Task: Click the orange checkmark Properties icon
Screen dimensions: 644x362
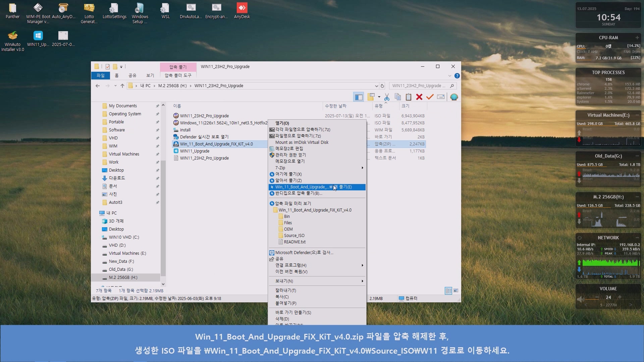Action: pyautogui.click(x=430, y=97)
